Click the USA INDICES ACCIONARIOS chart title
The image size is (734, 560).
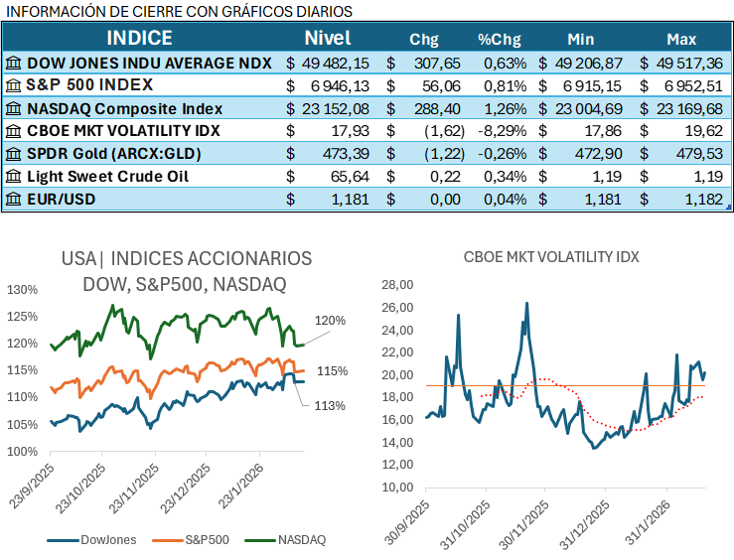click(186, 271)
